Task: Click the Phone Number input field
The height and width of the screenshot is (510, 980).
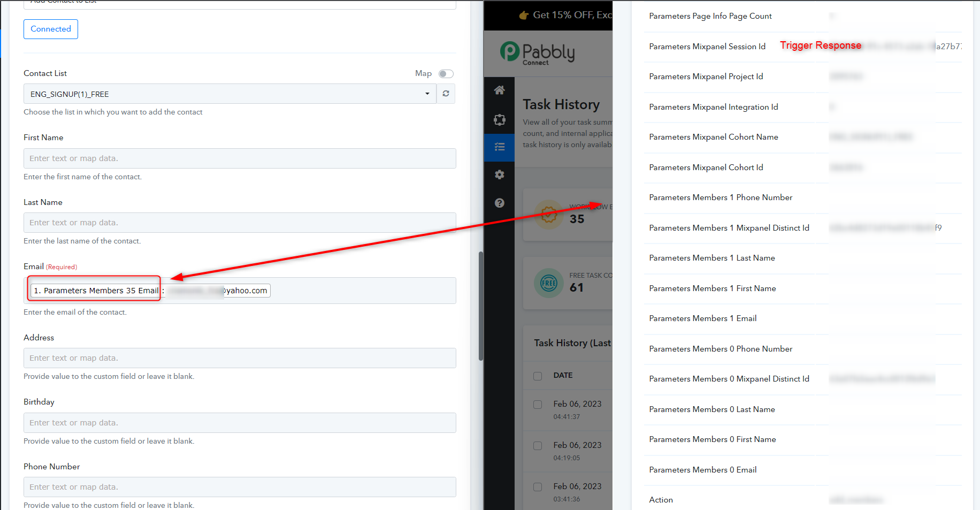Action: click(240, 487)
